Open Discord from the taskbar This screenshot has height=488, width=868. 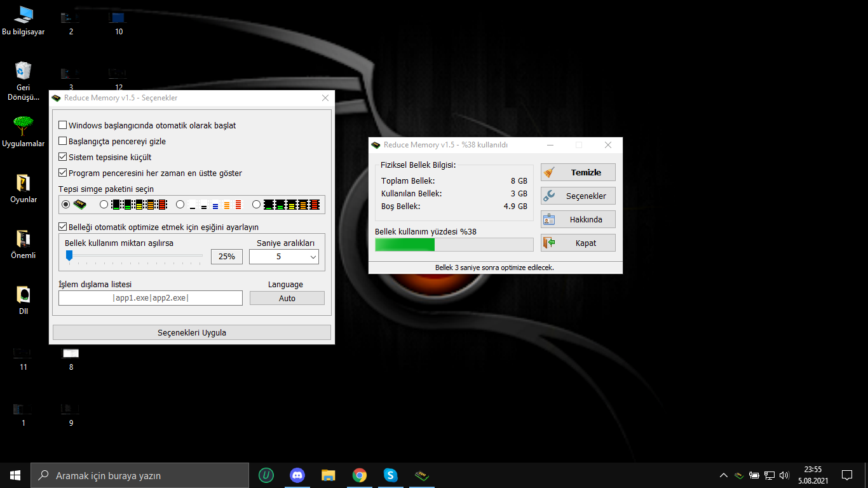(297, 475)
